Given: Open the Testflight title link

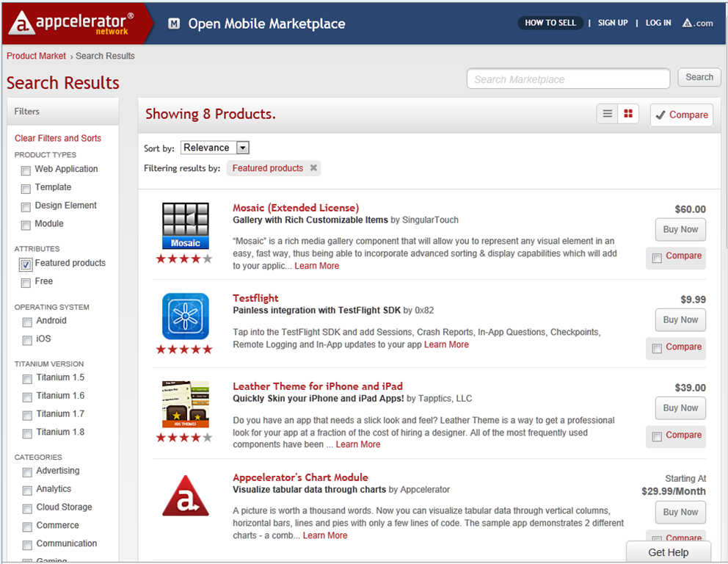Looking at the screenshot, I should tap(255, 298).
